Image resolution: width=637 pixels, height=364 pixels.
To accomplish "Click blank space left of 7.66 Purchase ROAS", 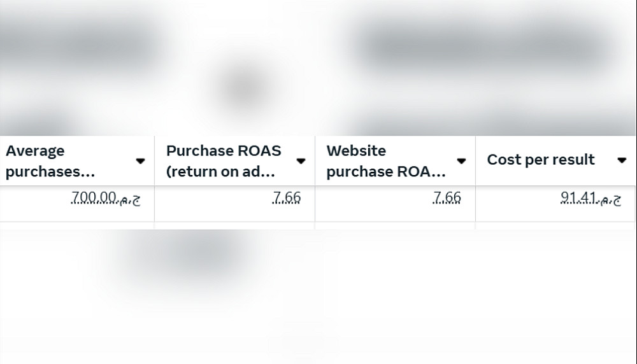I will (x=210, y=204).
